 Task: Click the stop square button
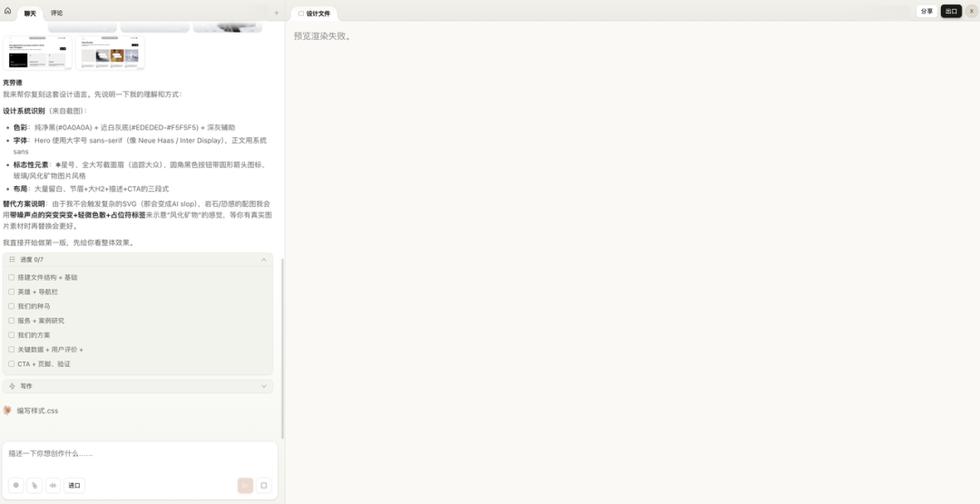tap(264, 485)
